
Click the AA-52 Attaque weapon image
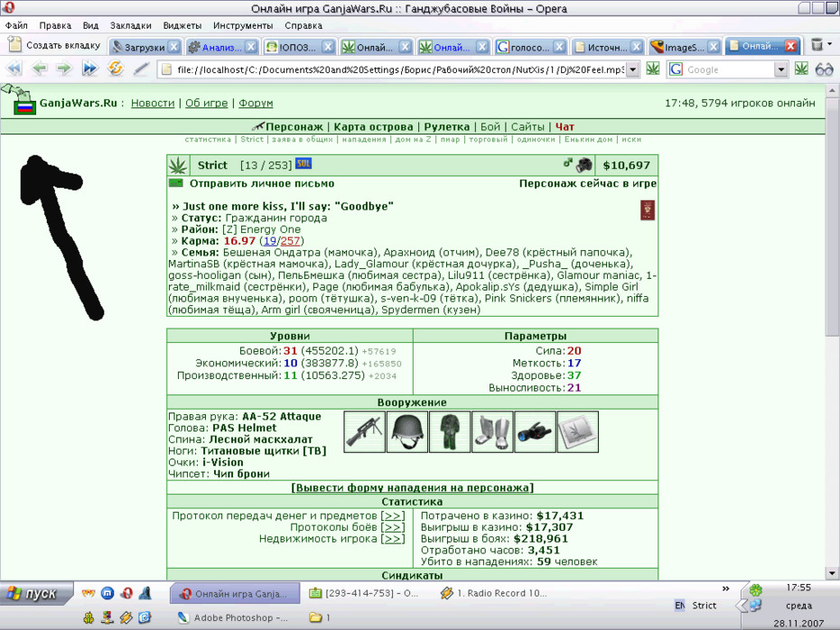click(x=364, y=432)
